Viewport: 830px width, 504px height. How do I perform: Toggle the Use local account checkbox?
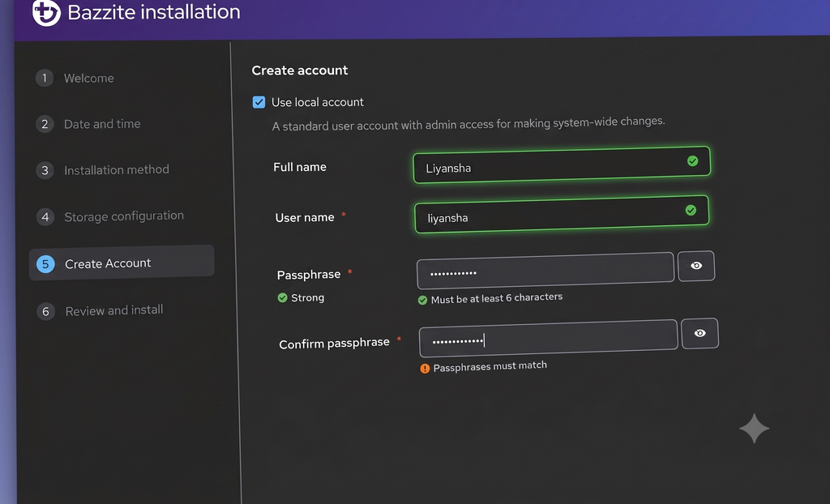pyautogui.click(x=259, y=102)
